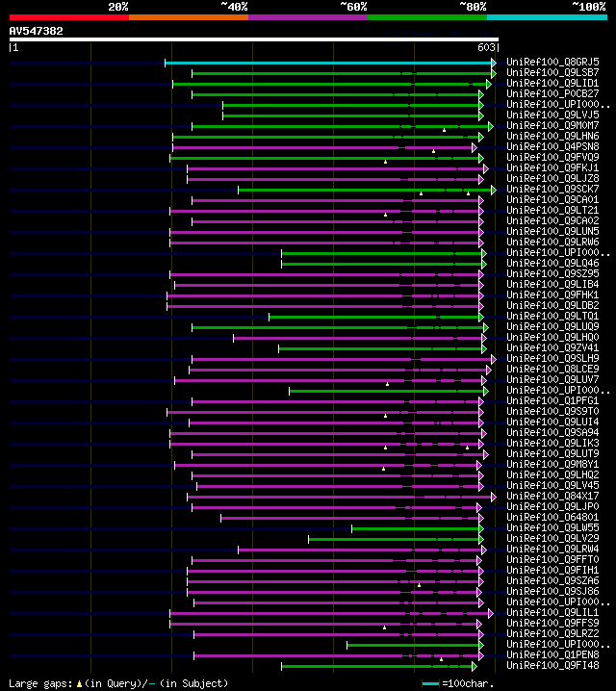This screenshot has height=691, width=616.
Task: Select the UniRef100_Q9LQ46 label
Action: coord(552,263)
